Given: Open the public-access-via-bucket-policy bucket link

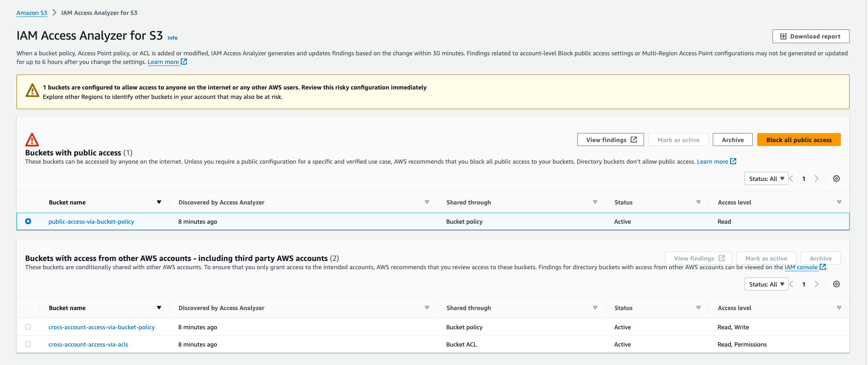Looking at the screenshot, I should pyautogui.click(x=91, y=221).
